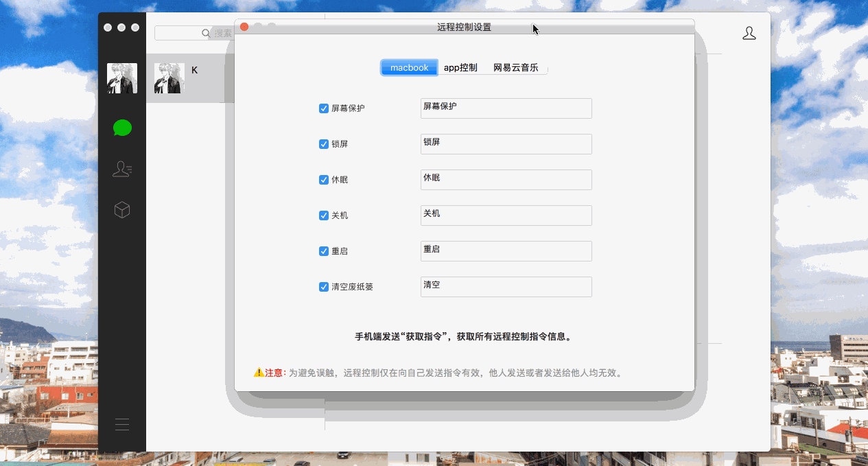868x466 pixels.
Task: Uncheck the 重启 checkbox
Action: pos(324,251)
